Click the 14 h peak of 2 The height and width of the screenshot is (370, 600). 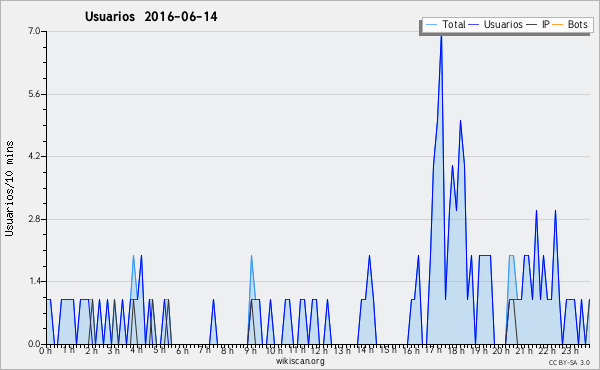pyautogui.click(x=369, y=256)
